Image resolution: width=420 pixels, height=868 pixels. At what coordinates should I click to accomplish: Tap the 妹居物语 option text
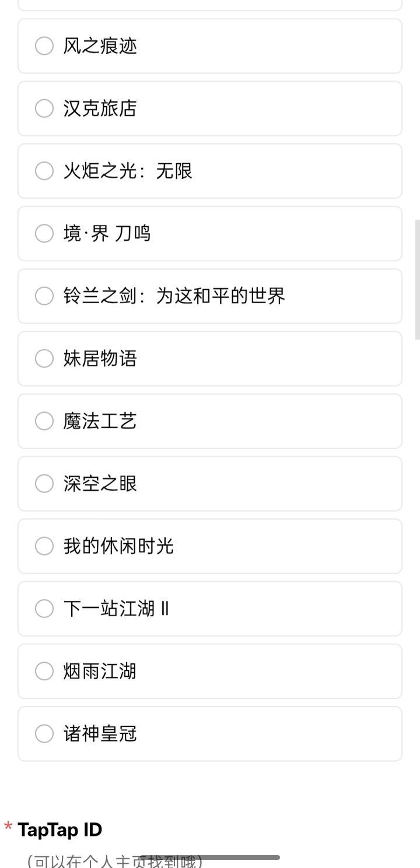click(x=100, y=359)
